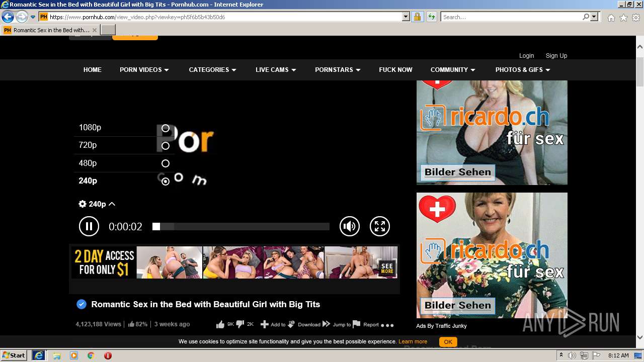
Task: Click the Download icon below the video
Action: tap(291, 324)
